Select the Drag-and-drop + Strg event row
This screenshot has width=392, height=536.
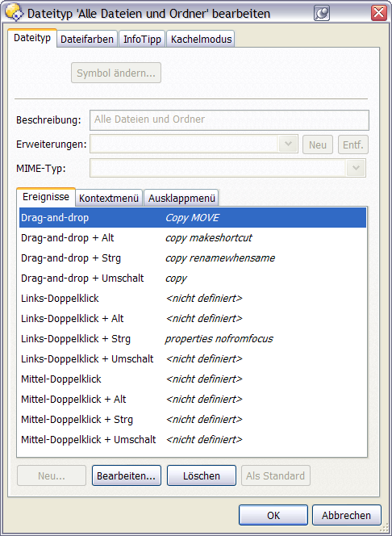click(193, 258)
